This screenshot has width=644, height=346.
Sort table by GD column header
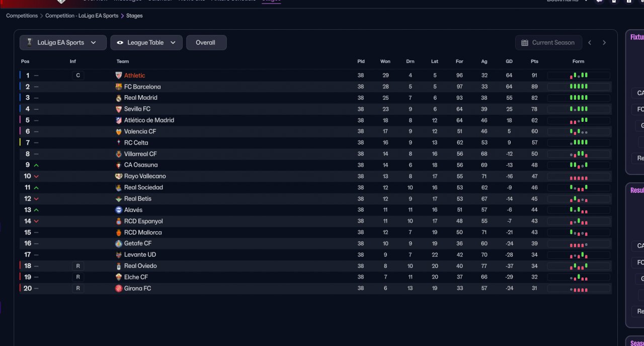point(509,61)
